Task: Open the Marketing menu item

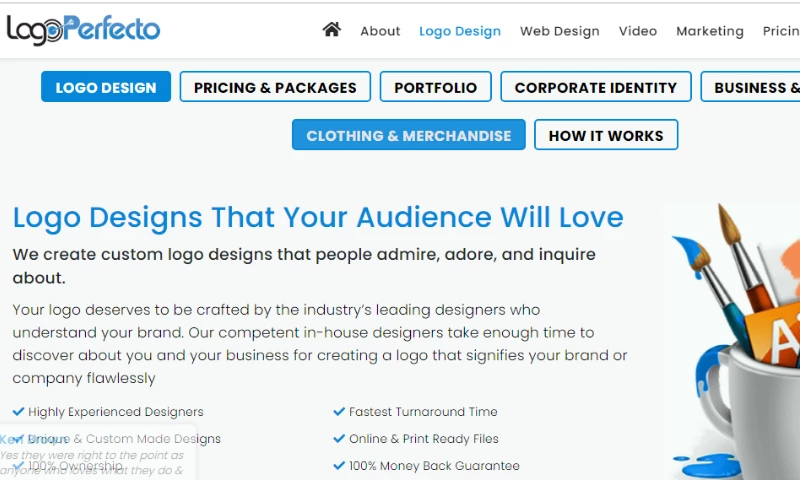Action: pos(710,31)
